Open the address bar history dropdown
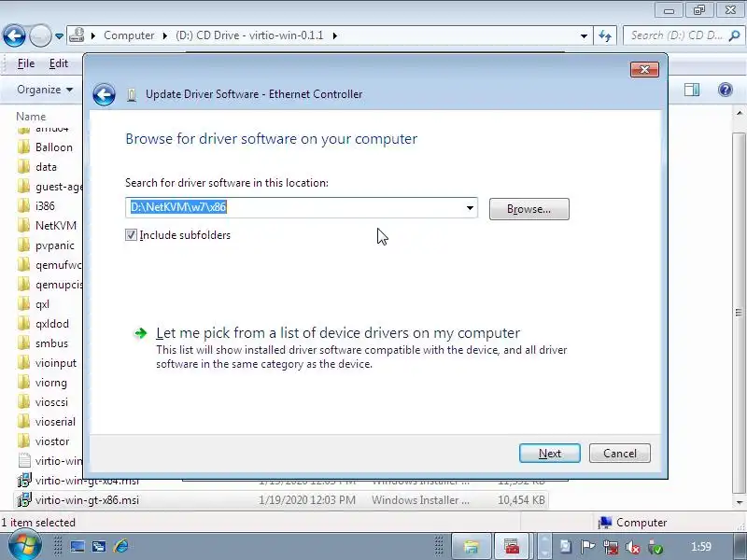 (x=584, y=35)
